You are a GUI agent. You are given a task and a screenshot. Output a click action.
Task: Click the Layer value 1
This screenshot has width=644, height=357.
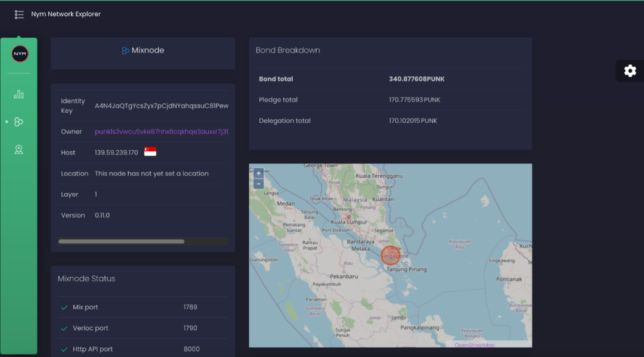click(x=96, y=194)
